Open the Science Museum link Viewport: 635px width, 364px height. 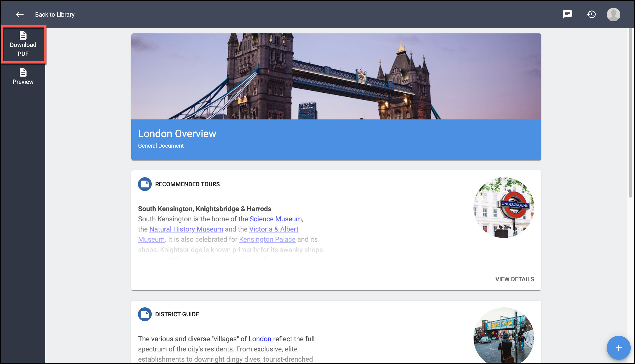click(x=276, y=219)
